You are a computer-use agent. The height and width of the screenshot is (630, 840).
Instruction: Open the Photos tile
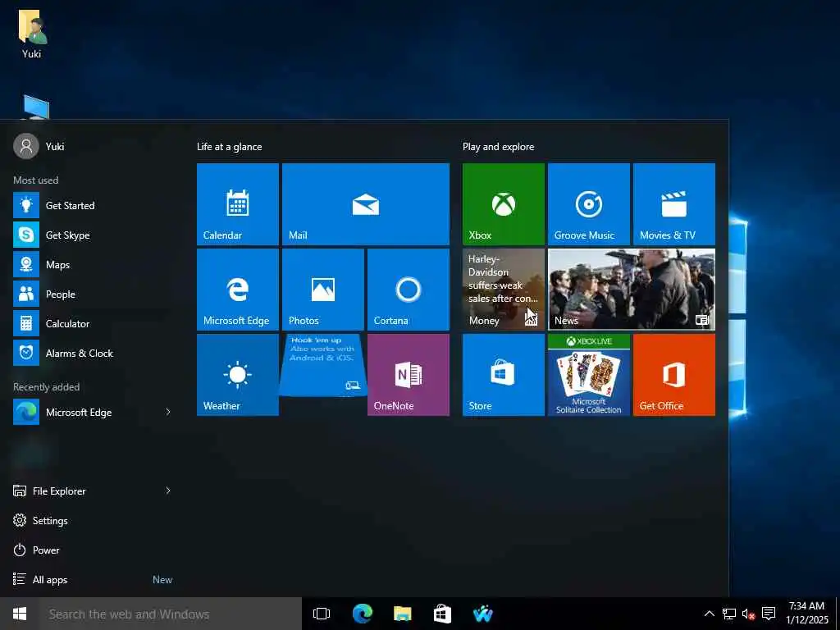coord(323,290)
